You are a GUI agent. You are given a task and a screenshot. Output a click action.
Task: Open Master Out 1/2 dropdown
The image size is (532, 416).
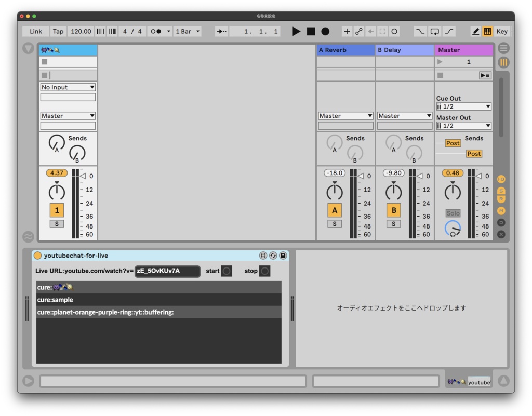click(x=463, y=126)
